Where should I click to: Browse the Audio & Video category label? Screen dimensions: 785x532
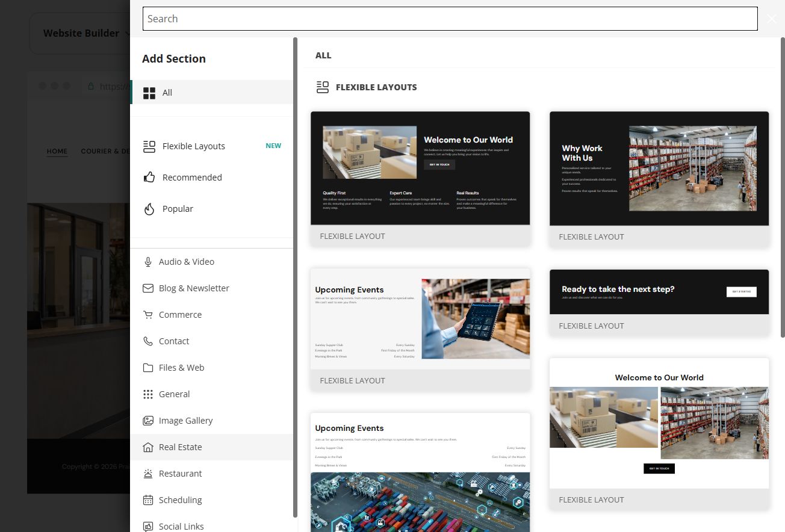[x=187, y=262]
